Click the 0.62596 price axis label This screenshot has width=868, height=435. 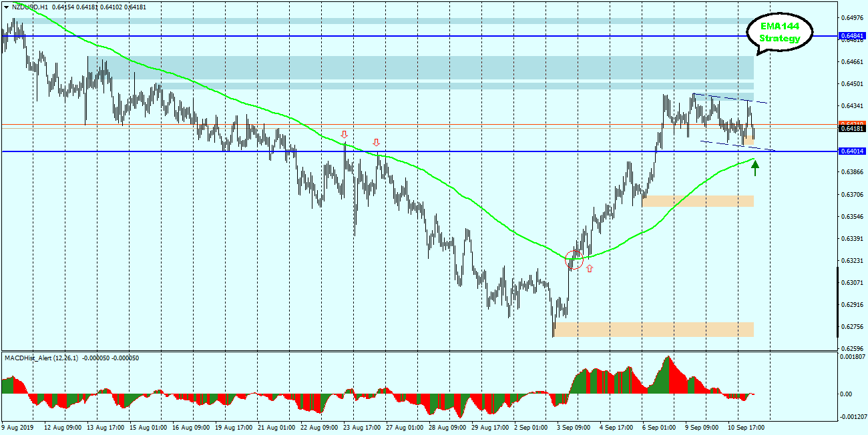pos(852,349)
